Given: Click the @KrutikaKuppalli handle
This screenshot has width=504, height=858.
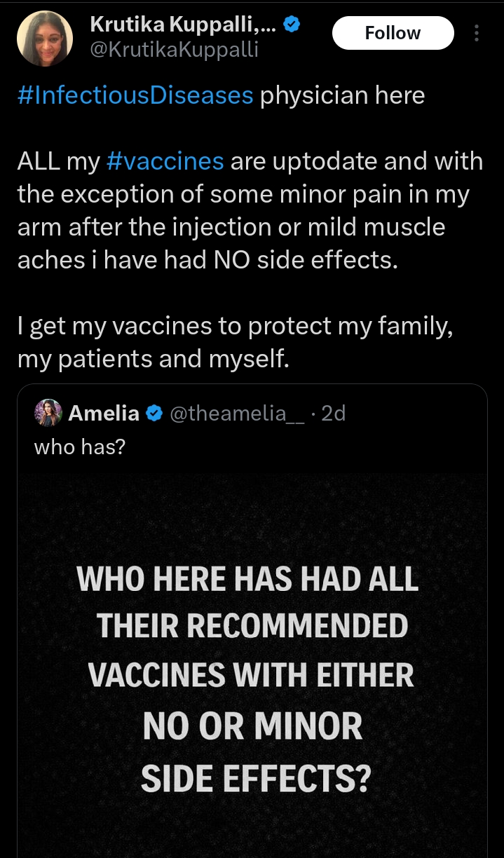Looking at the screenshot, I should (x=174, y=50).
